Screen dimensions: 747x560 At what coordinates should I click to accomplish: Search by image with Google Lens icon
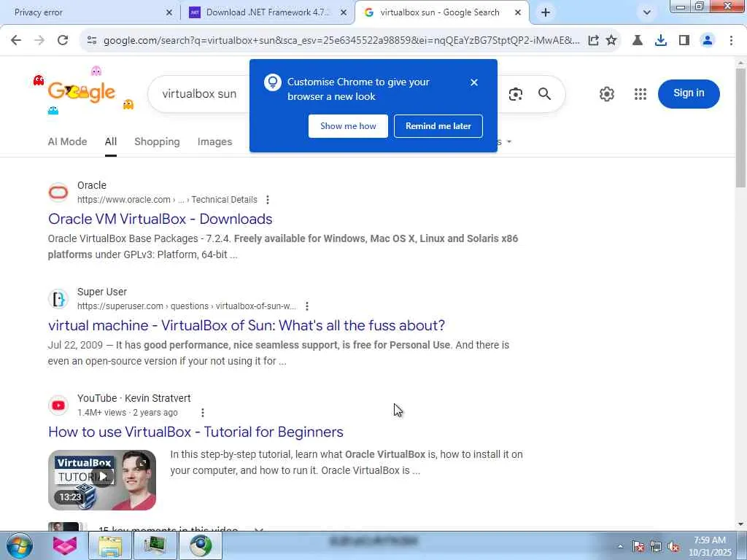pos(516,94)
